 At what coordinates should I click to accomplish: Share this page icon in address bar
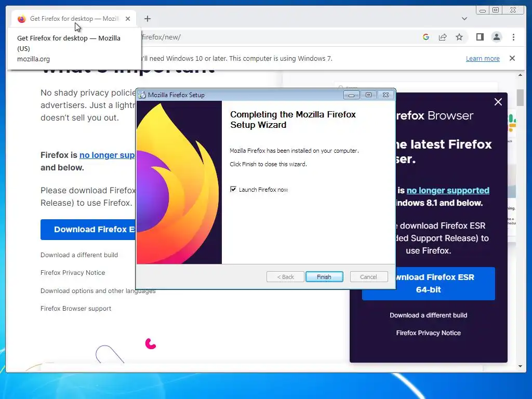pos(443,37)
